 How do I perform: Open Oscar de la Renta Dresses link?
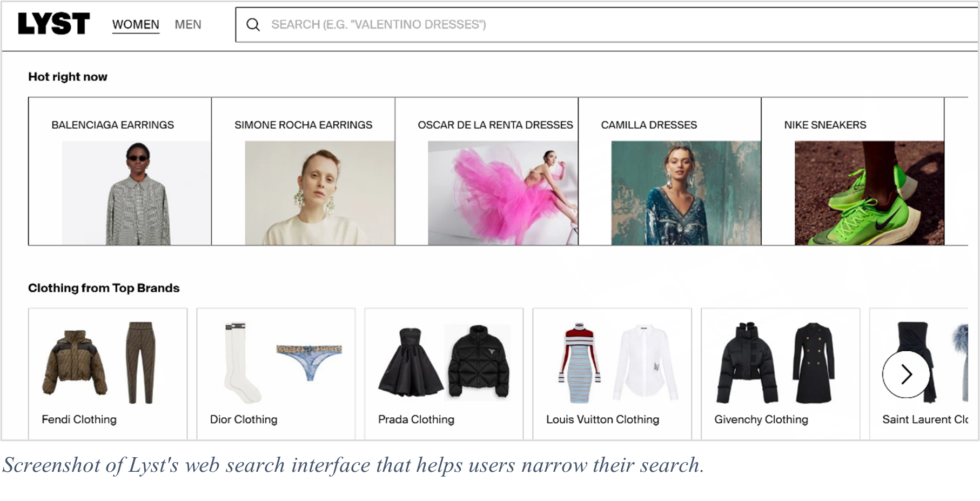pyautogui.click(x=495, y=125)
